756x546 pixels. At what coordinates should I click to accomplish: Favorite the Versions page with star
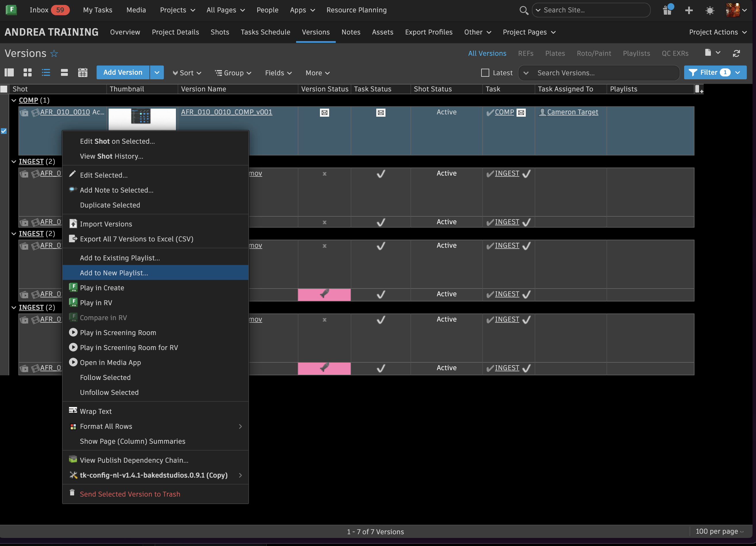54,54
